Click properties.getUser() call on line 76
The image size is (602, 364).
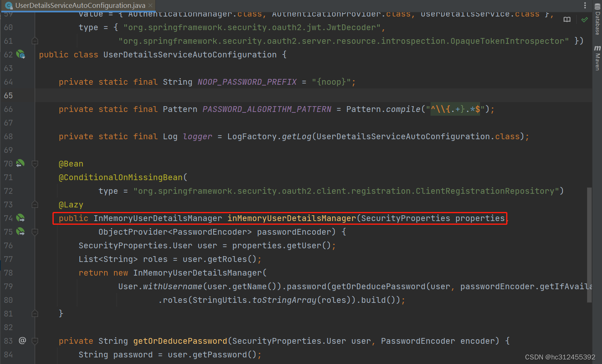281,245
